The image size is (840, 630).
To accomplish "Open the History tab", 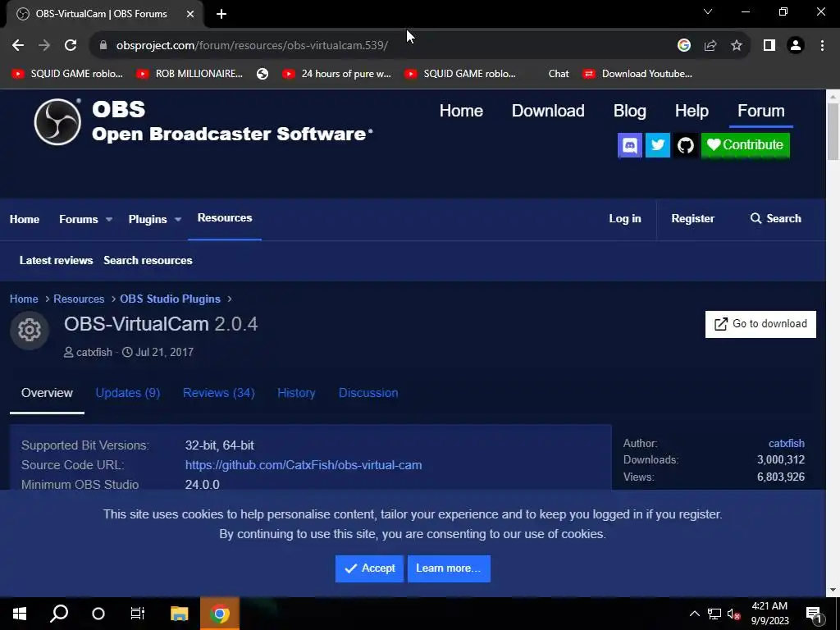I will click(296, 393).
